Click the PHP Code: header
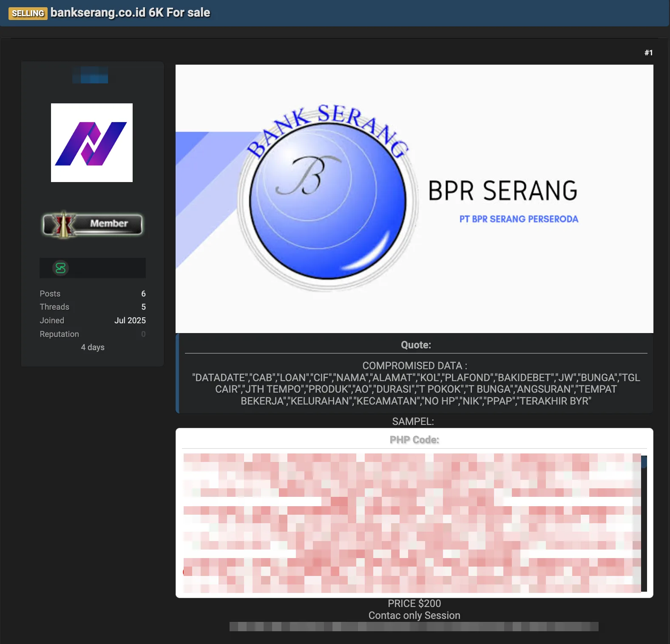The image size is (670, 644). click(414, 440)
